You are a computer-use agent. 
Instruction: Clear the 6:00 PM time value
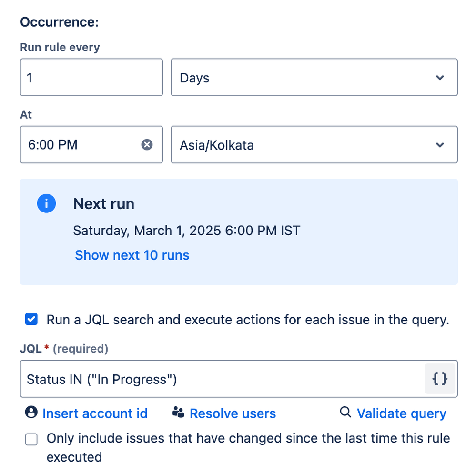pyautogui.click(x=147, y=144)
